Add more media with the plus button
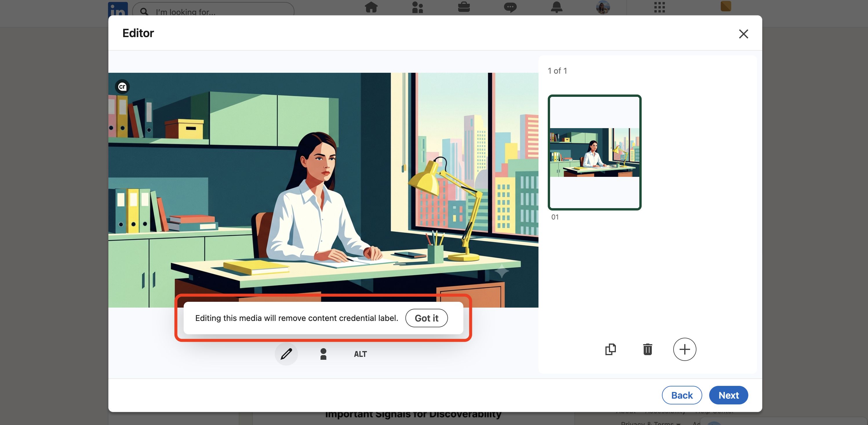Viewport: 868px width, 425px height. pos(684,349)
